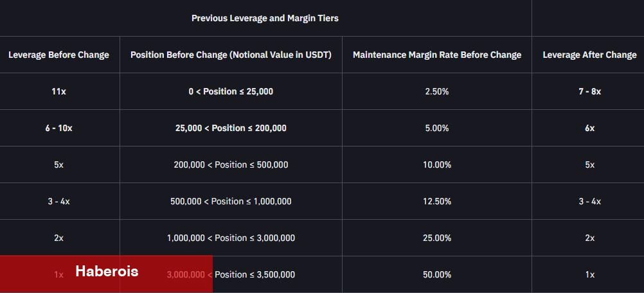
Task: Click the 200,000 < Position ≤ 500,000 cell
Action: point(231,164)
